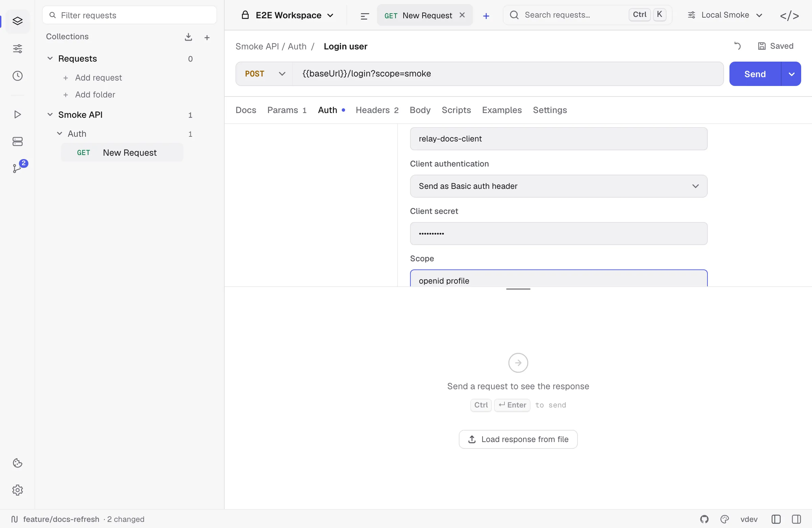Switch to the Scripts tab

456,110
